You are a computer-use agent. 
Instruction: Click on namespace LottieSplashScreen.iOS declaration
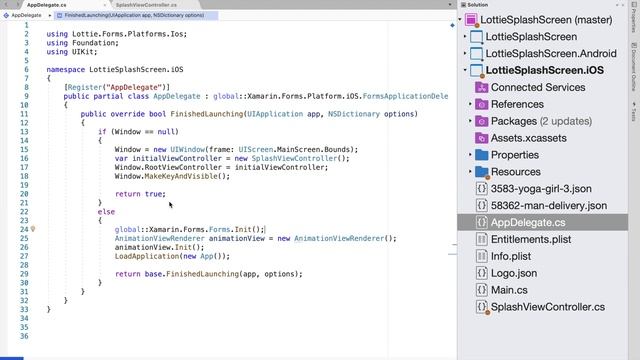(115, 69)
